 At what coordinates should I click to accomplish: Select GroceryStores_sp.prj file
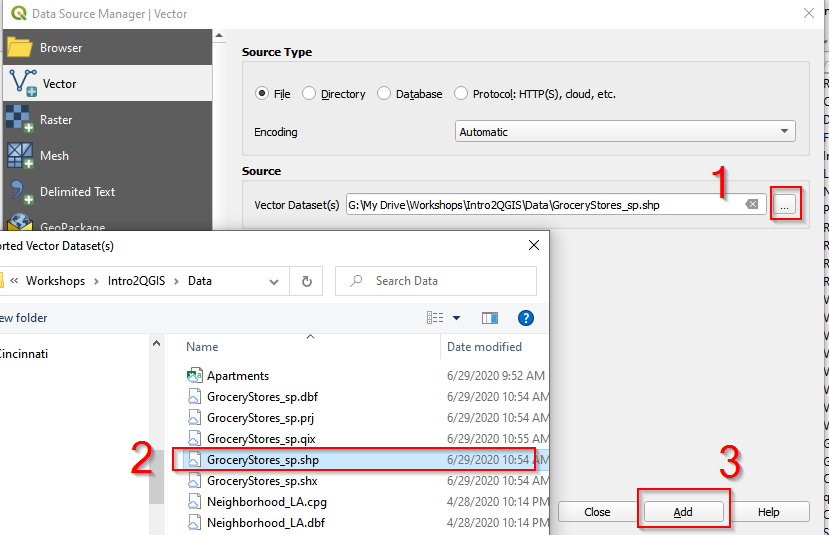(359, 418)
